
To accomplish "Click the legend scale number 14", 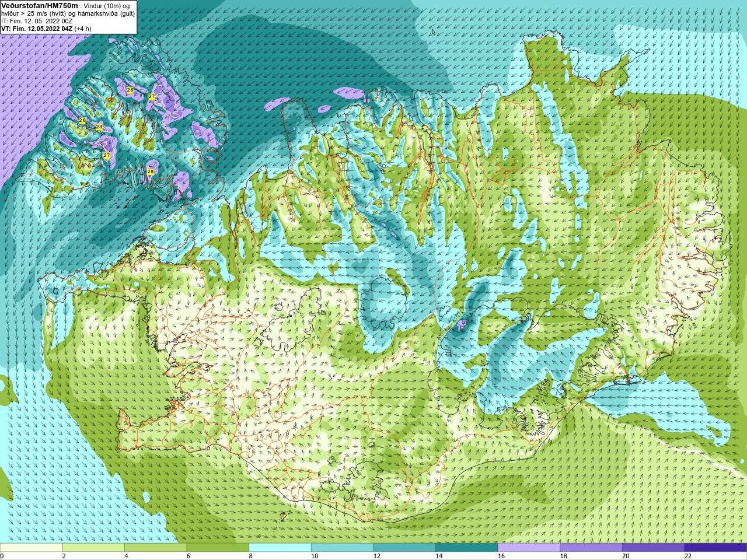I will click(439, 556).
